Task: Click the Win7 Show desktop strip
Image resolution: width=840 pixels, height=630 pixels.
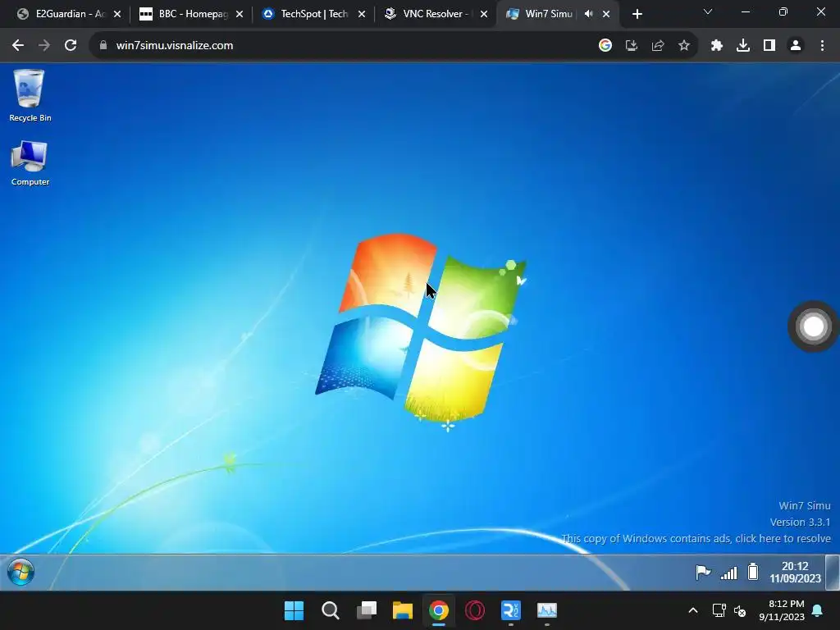Action: [x=832, y=572]
